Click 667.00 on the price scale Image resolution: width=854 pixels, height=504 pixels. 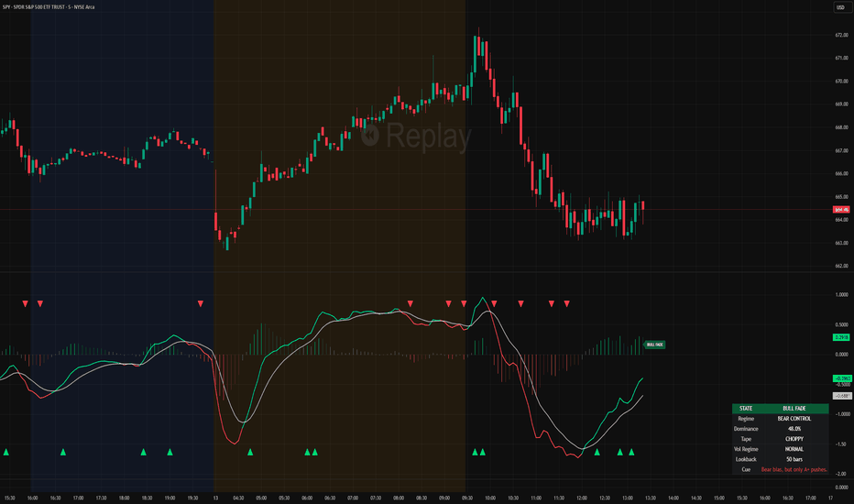tap(841, 151)
